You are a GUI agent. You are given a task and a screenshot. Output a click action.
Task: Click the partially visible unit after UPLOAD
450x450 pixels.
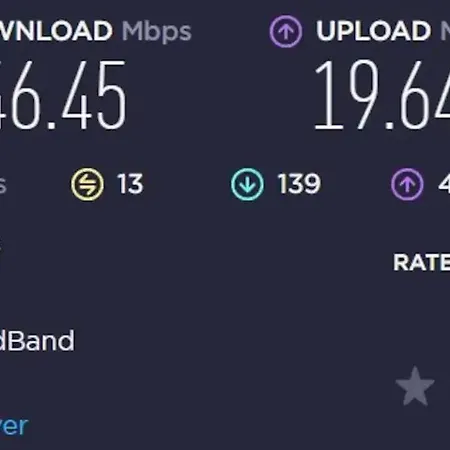tap(445, 31)
